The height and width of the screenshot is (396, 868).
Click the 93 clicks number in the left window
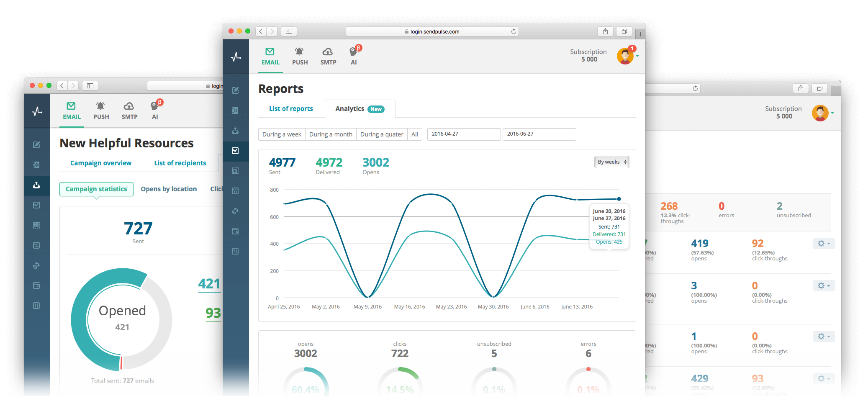click(213, 313)
